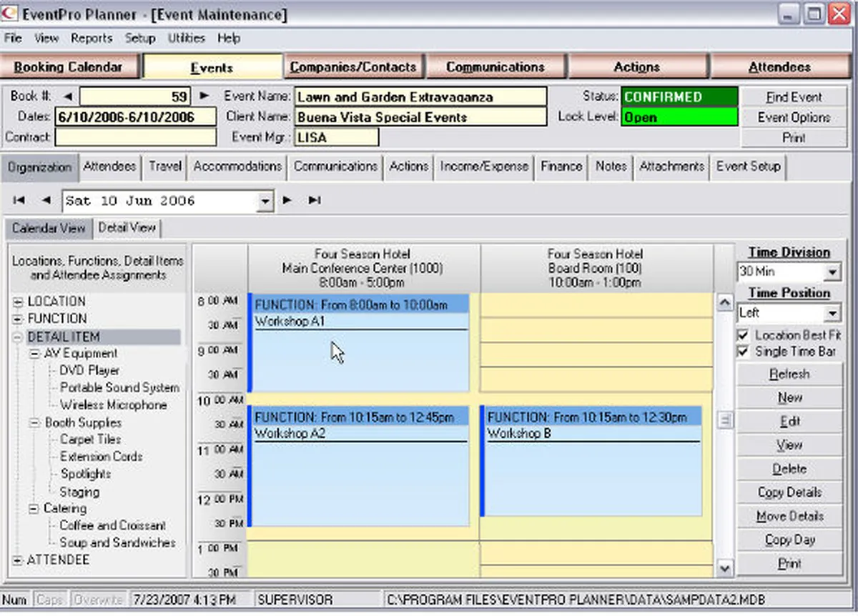Go to previous booking number arrow

click(68, 96)
